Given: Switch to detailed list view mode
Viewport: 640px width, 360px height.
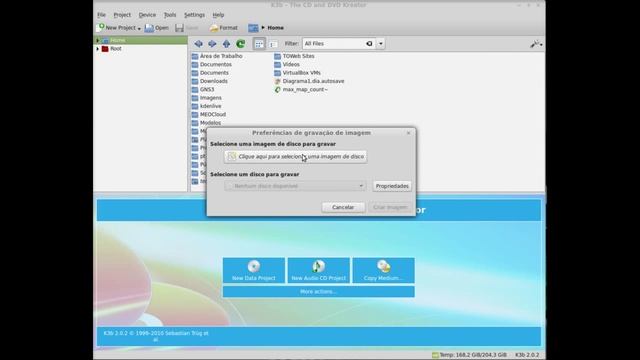Looking at the screenshot, I should [273, 44].
